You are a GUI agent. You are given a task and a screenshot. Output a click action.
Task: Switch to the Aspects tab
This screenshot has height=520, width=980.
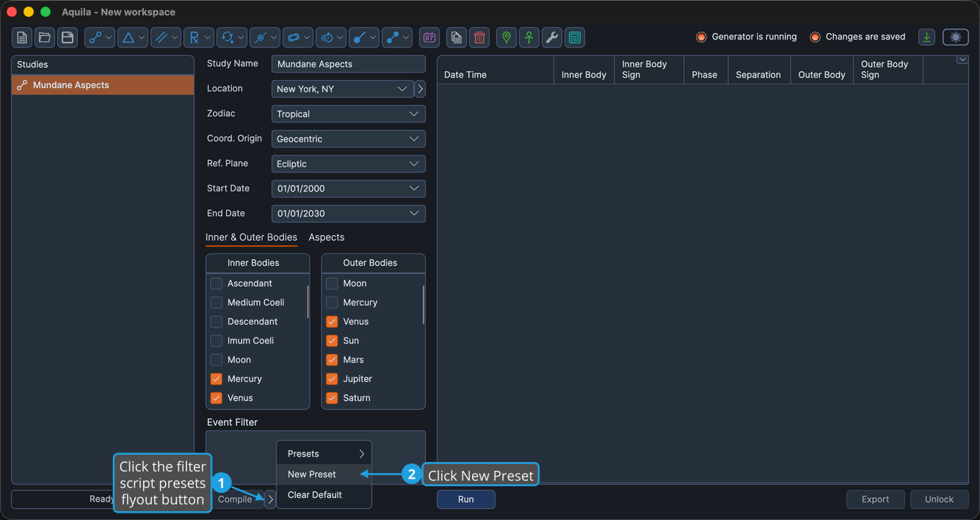[x=327, y=237]
